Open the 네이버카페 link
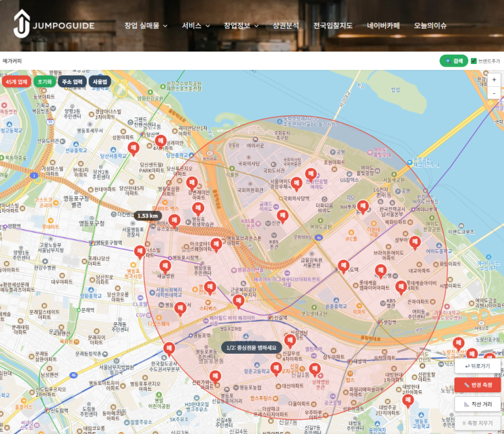Viewport: 504px width, 434px height. [x=383, y=25]
